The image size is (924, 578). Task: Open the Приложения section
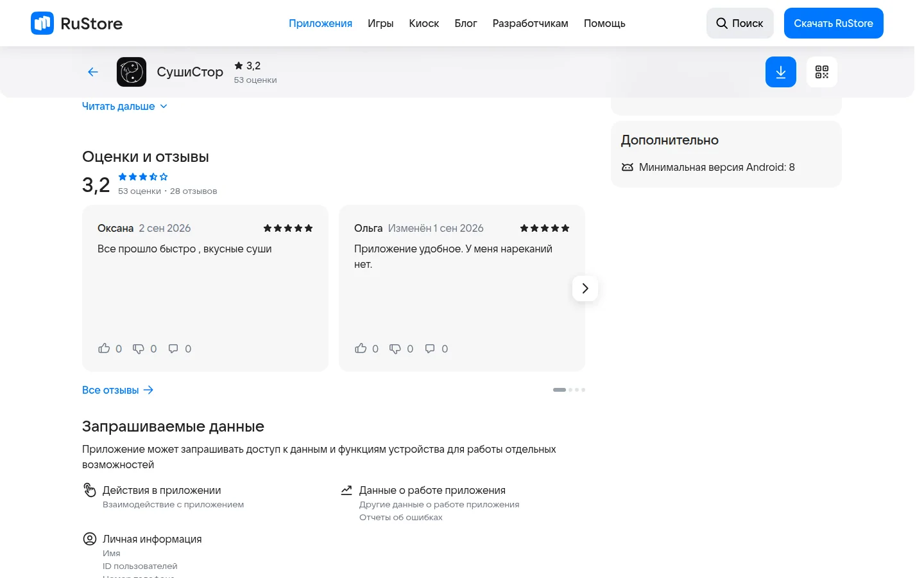click(320, 23)
